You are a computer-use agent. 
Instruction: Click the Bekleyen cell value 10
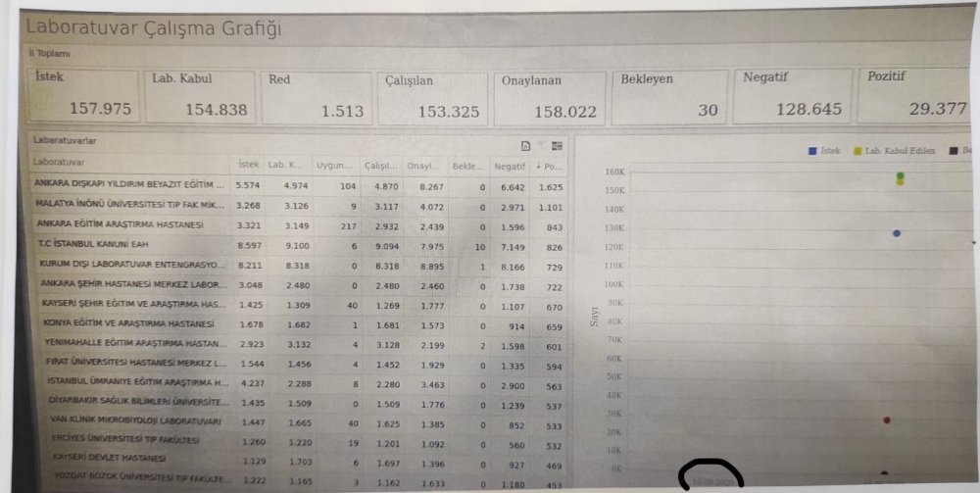click(479, 247)
